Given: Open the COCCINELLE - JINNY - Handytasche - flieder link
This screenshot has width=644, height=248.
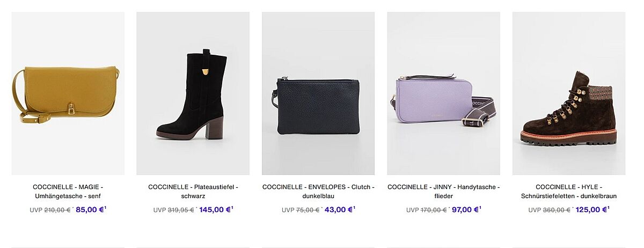Looking at the screenshot, I should 444,191.
